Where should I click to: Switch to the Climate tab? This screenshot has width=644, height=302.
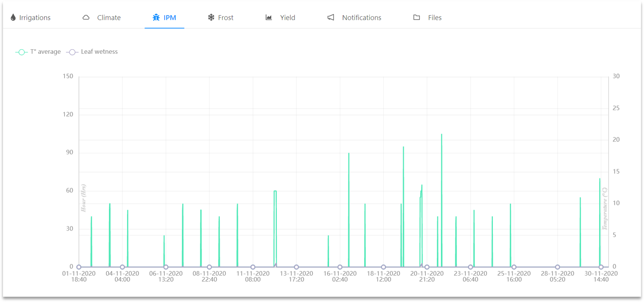click(x=101, y=18)
